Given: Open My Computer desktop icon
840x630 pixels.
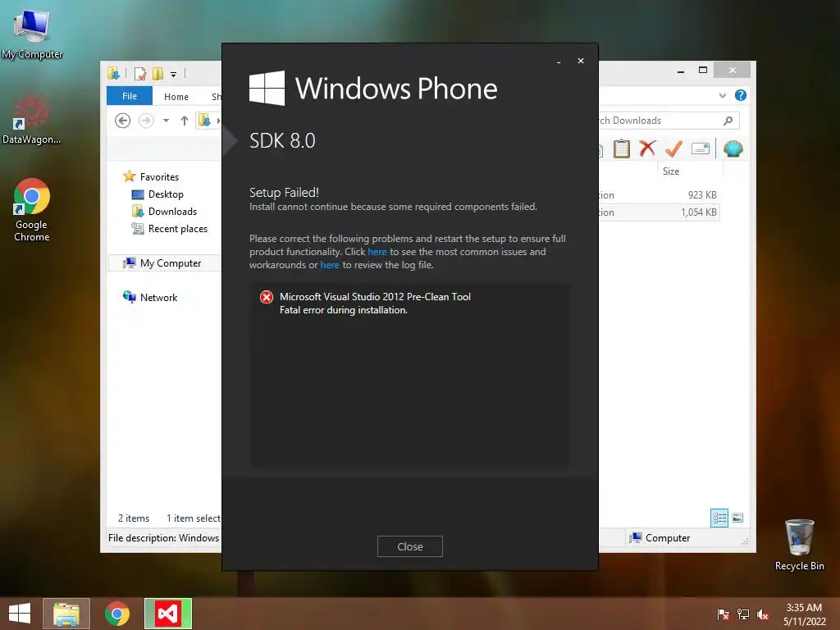Looking at the screenshot, I should (32, 34).
